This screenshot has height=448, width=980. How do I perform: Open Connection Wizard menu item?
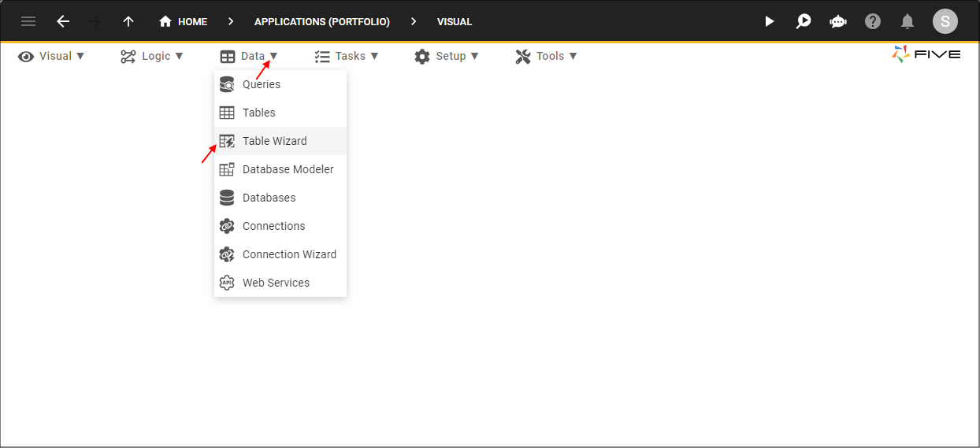[289, 254]
